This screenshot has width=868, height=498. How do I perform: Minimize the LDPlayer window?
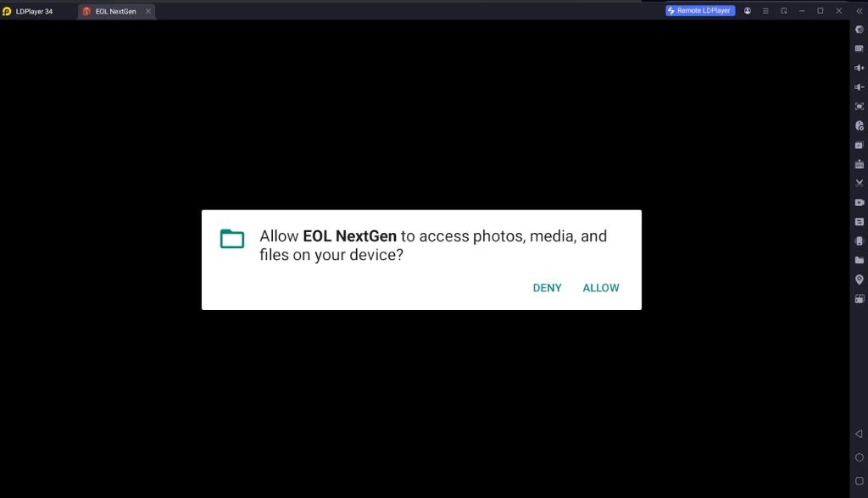point(802,10)
